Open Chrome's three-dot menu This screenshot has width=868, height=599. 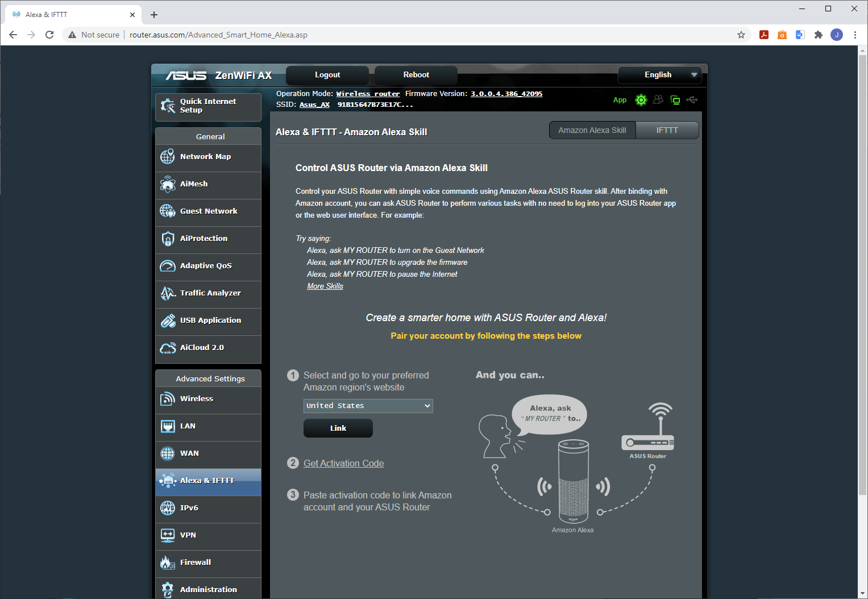[x=855, y=35]
